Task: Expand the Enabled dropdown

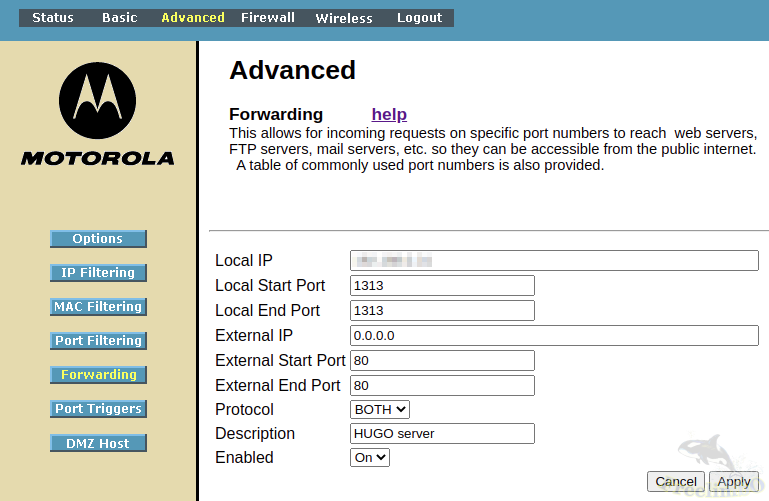Action: [370, 457]
